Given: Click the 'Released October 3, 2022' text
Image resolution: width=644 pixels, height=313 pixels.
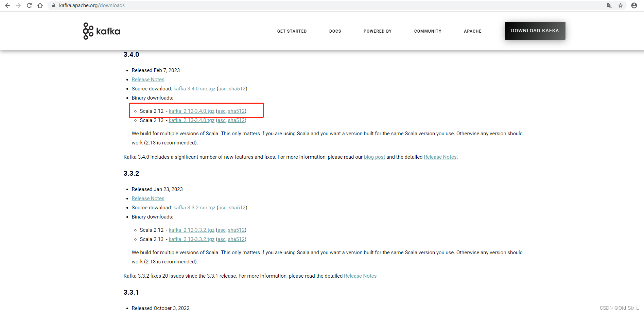Looking at the screenshot, I should coord(161,308).
